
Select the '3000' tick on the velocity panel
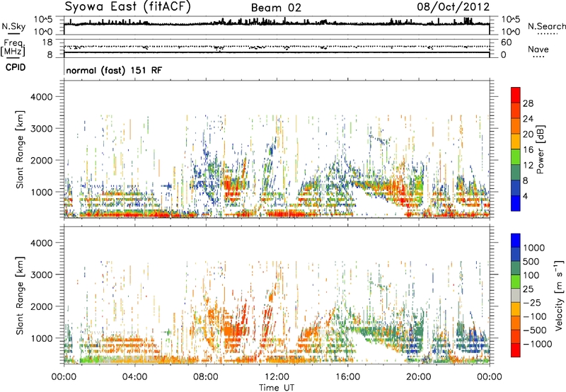coord(42,275)
